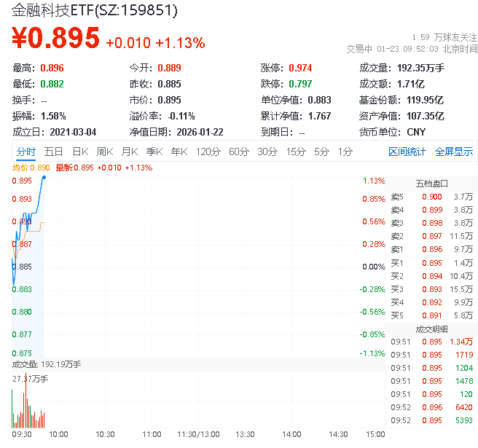Switch to the 5分 interval
Viewport: 478px width, 448px height.
coord(321,152)
